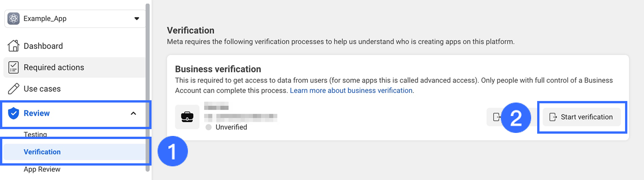Image resolution: width=644 pixels, height=180 pixels.
Task: Collapse the Review section chevron
Action: (133, 113)
